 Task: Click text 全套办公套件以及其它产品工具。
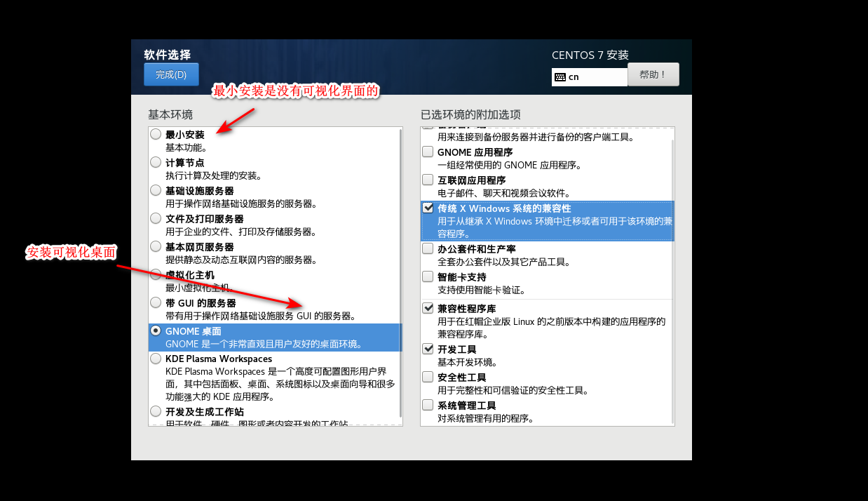pos(504,262)
